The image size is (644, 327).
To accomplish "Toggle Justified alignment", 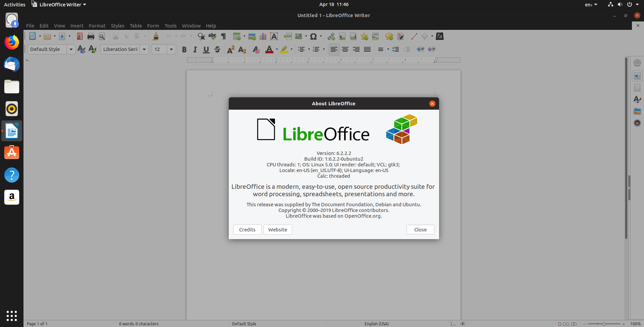I will 367,49.
